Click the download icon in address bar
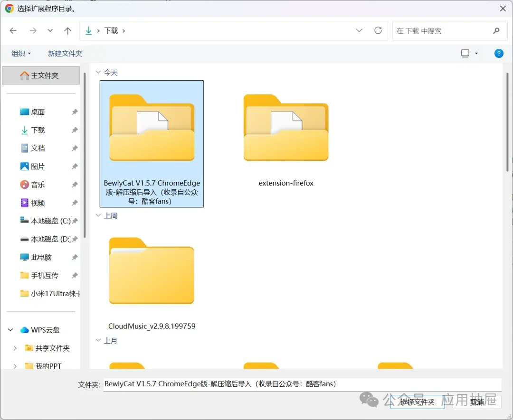 click(89, 31)
